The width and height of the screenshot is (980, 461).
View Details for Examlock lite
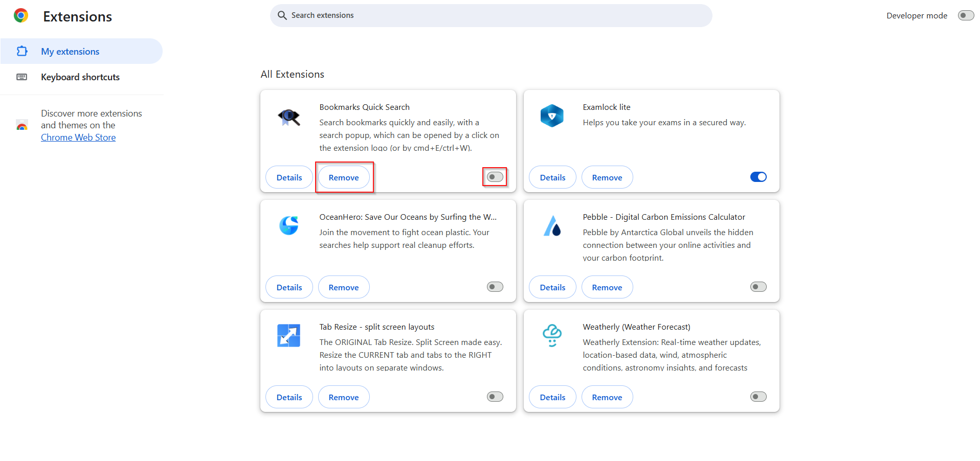(x=552, y=177)
